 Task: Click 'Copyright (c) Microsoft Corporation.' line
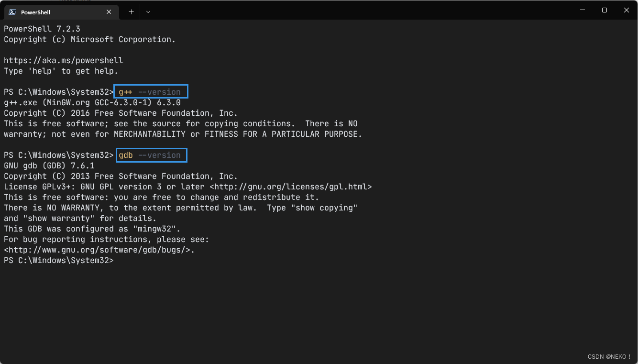point(90,40)
